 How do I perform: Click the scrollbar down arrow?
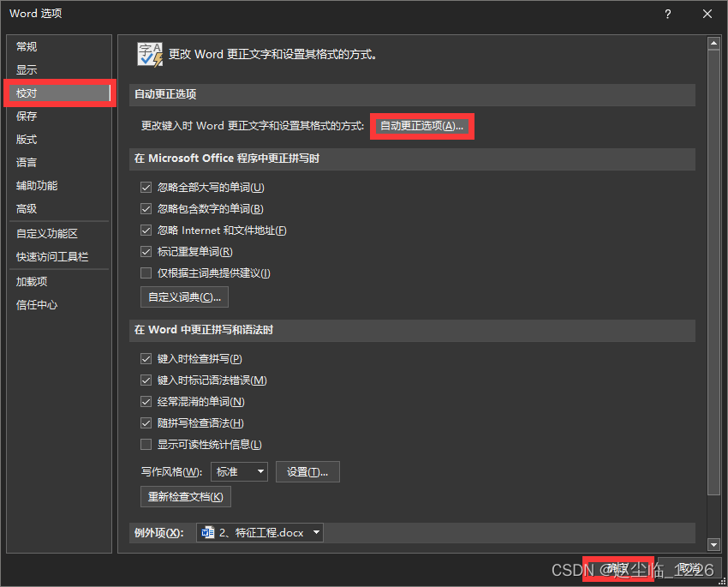click(x=713, y=544)
